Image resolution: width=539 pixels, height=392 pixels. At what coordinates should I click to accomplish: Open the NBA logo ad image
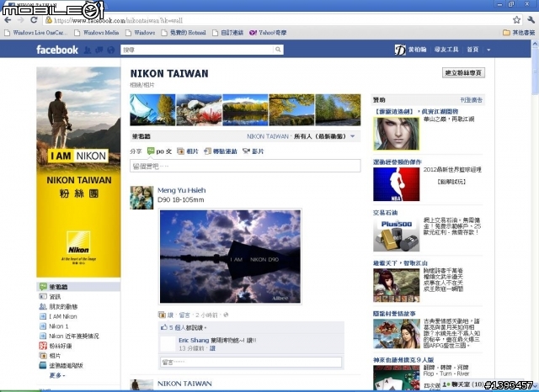(x=397, y=184)
